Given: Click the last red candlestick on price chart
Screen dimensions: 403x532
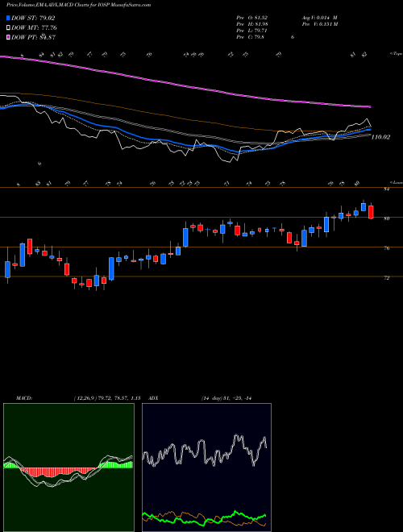Looking at the screenshot, I should click(371, 212).
